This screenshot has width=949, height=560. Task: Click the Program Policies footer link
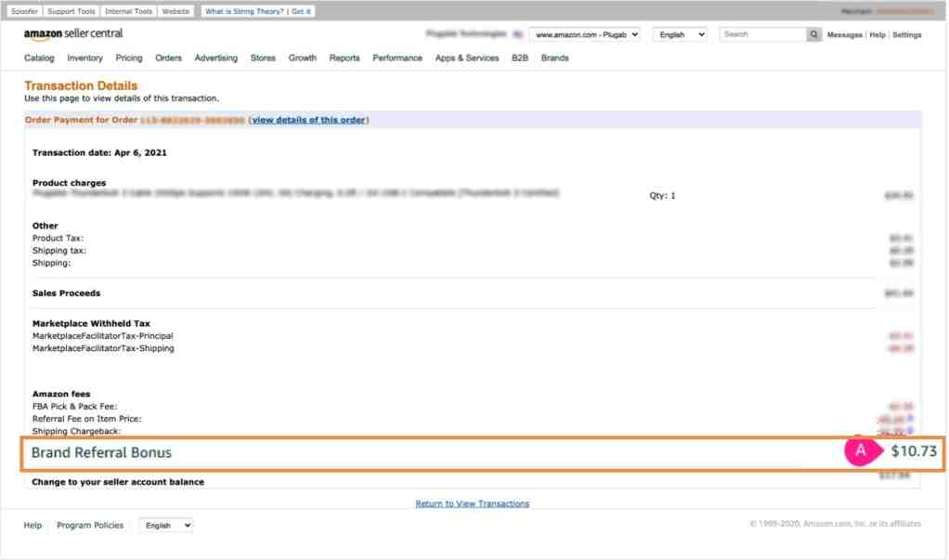pyautogui.click(x=90, y=525)
